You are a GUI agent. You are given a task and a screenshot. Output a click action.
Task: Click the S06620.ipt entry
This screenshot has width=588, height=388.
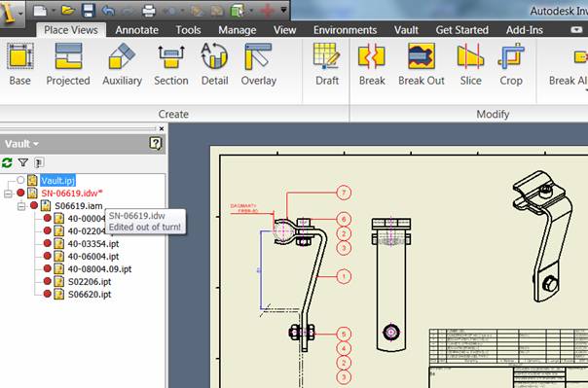point(90,295)
